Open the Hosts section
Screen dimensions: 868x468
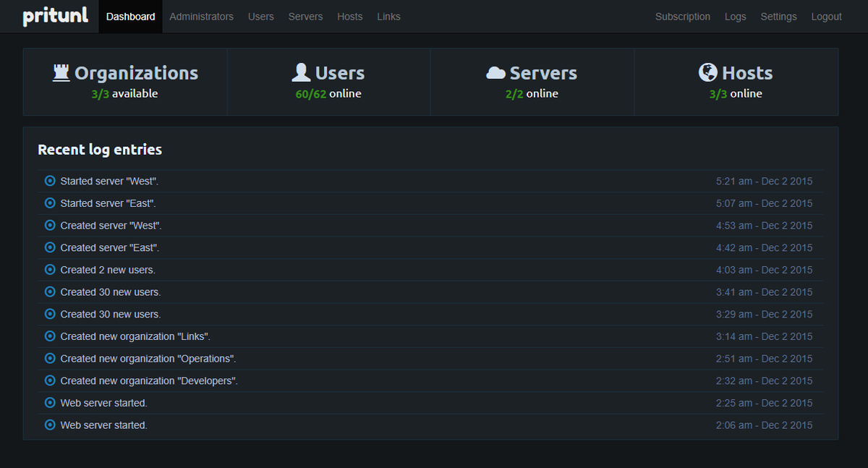click(x=349, y=16)
